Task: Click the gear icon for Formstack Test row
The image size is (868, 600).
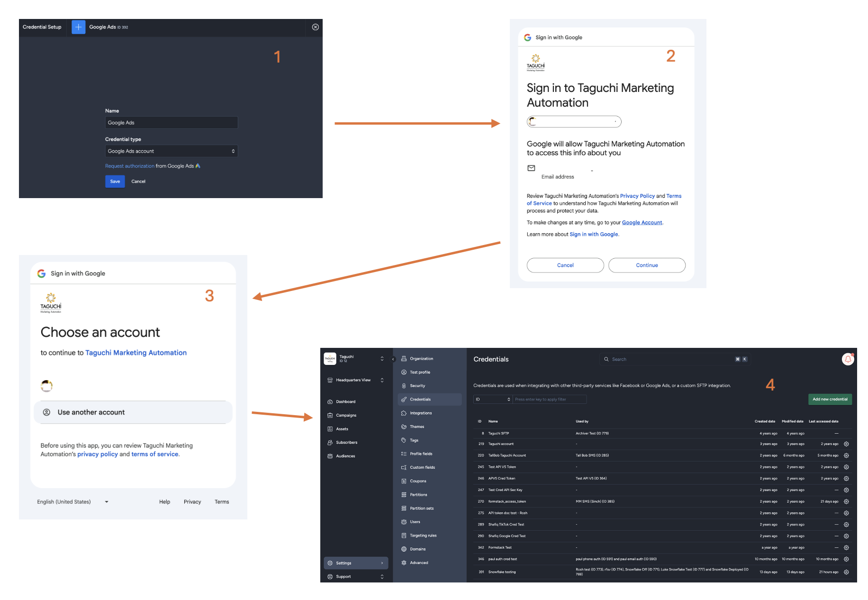Action: tap(846, 547)
